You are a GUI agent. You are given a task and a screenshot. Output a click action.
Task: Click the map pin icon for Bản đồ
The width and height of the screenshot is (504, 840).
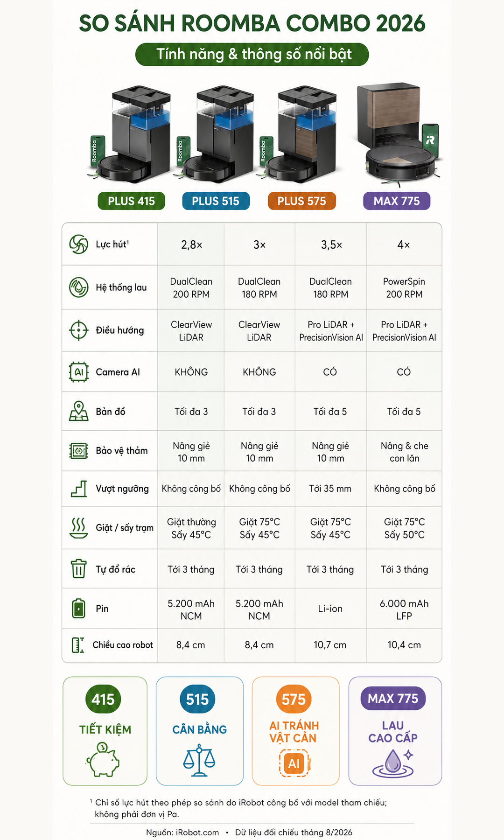pyautogui.click(x=78, y=411)
